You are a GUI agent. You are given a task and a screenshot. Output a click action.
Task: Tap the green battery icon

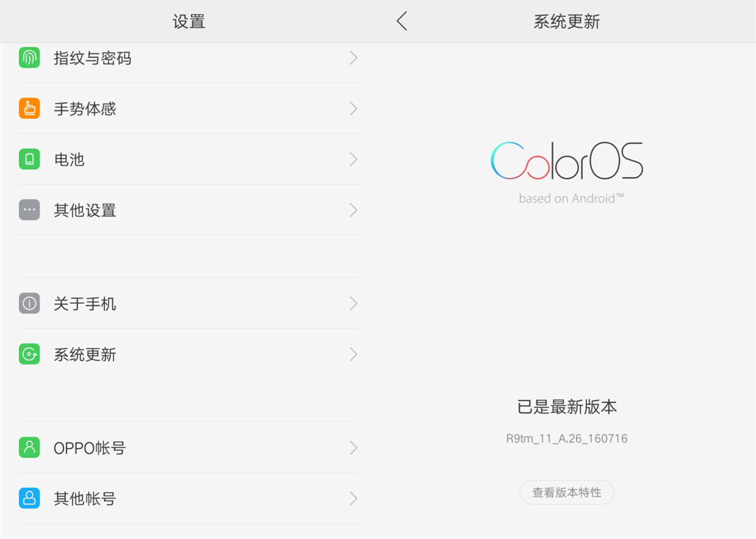29,159
